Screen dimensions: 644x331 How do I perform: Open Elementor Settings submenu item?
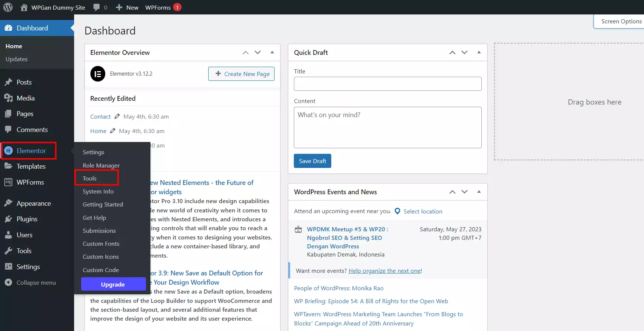pos(93,152)
